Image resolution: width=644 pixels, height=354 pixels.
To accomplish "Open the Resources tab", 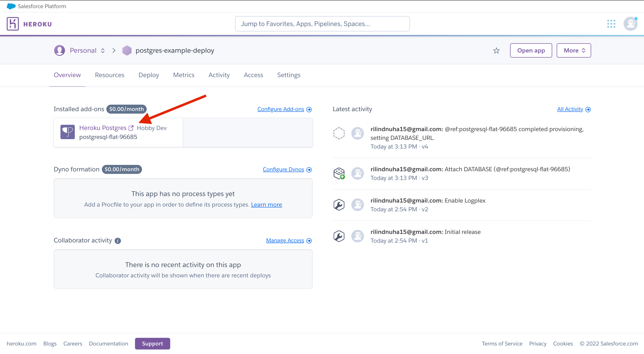I will [x=109, y=75].
